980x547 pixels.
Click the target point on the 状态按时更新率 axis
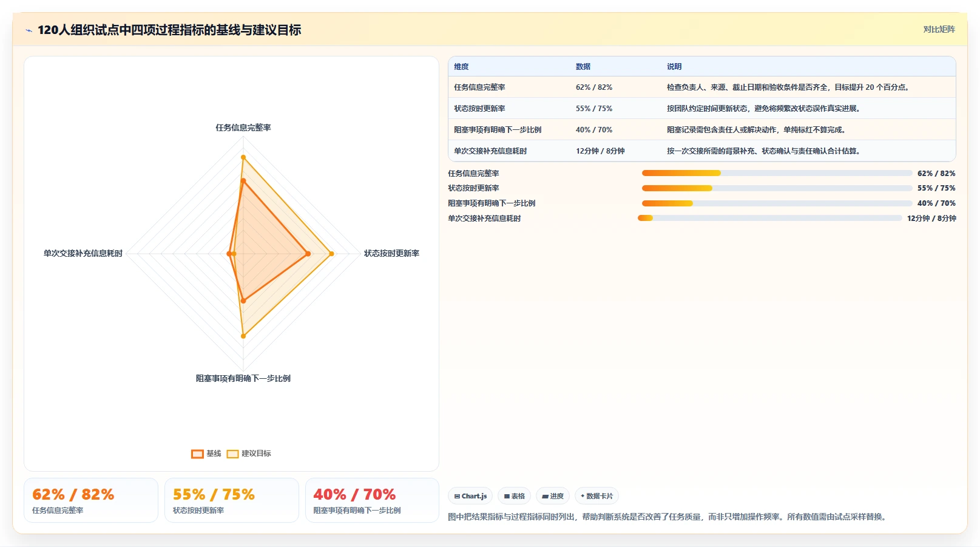[331, 254]
